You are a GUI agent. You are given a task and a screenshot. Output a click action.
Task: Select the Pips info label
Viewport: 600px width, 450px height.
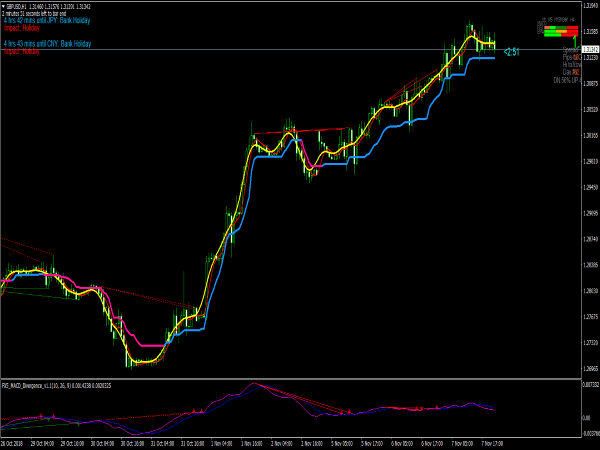click(x=571, y=57)
